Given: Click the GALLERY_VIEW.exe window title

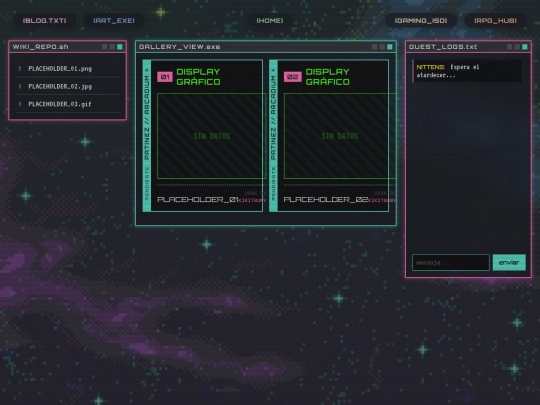Looking at the screenshot, I should pos(179,47).
